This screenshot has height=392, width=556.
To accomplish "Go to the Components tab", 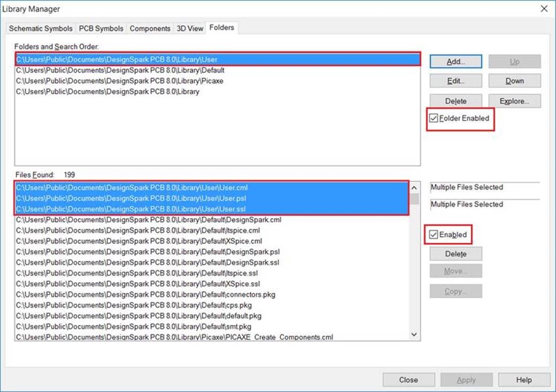I will pos(150,28).
